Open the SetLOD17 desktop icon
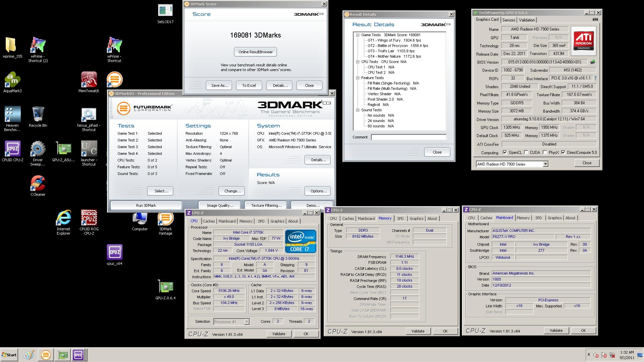The image size is (644, 362). coord(165,13)
